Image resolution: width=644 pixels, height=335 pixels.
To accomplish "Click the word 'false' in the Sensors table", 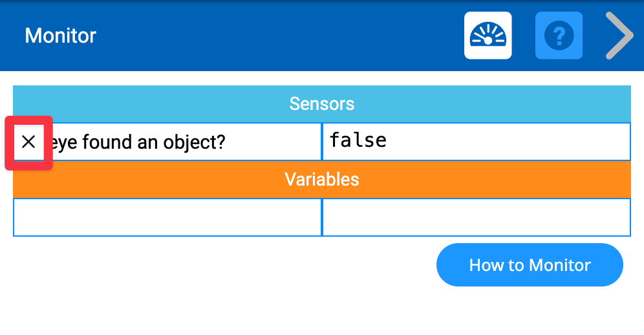I will (x=358, y=140).
